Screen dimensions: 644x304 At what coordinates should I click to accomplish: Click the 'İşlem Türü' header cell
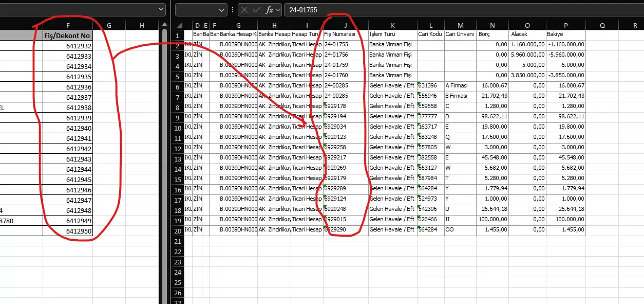[x=393, y=34]
